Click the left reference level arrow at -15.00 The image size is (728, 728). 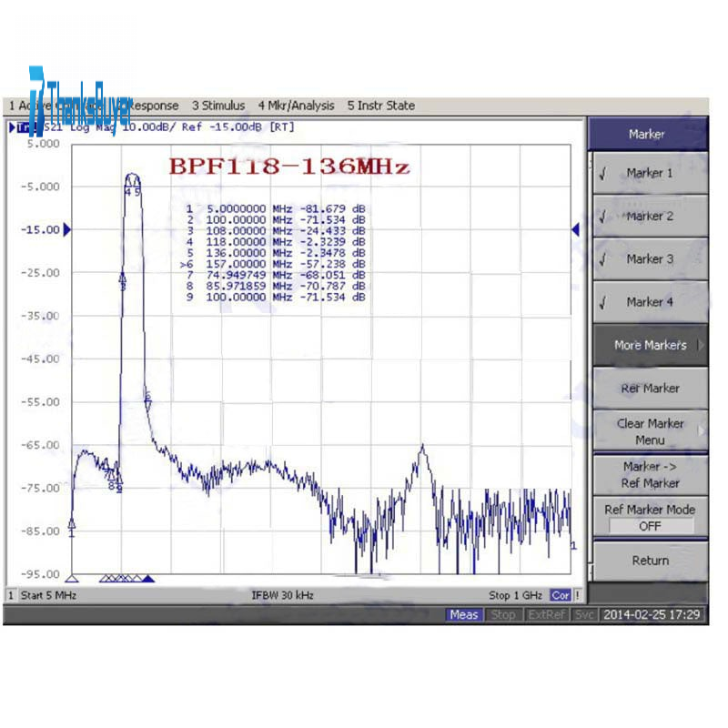(x=66, y=229)
